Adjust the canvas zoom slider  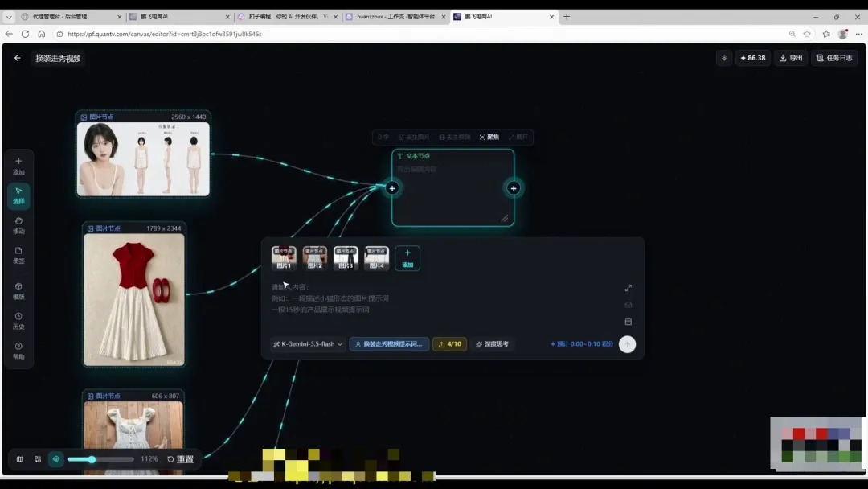(100, 459)
